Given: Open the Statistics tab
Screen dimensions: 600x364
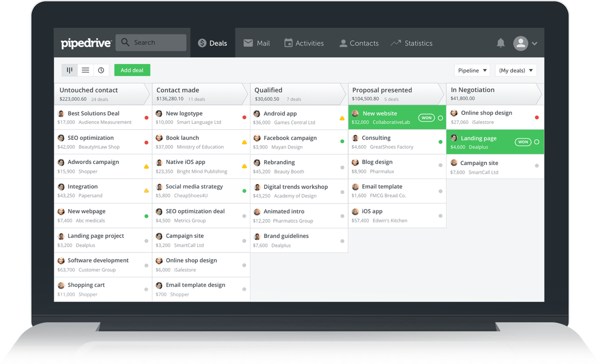Looking at the screenshot, I should (411, 43).
